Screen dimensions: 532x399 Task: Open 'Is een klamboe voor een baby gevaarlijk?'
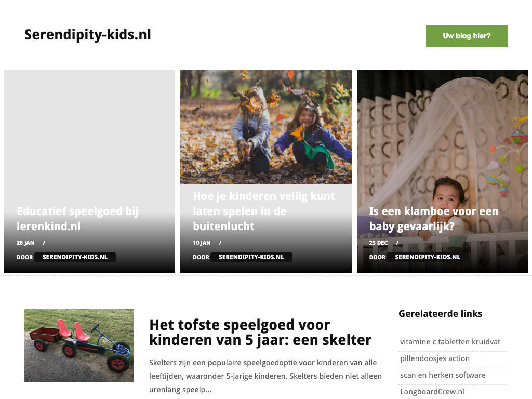[x=434, y=219]
